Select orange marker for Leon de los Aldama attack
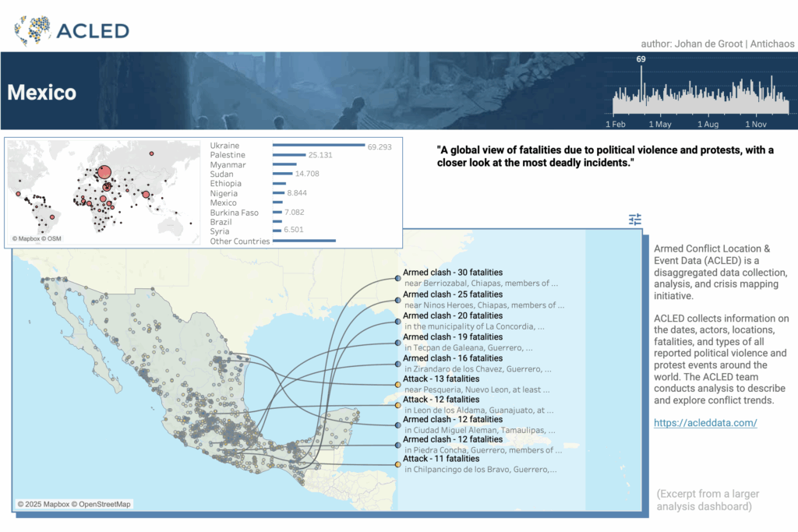Screen dimensions: 798x532 coord(397,405)
